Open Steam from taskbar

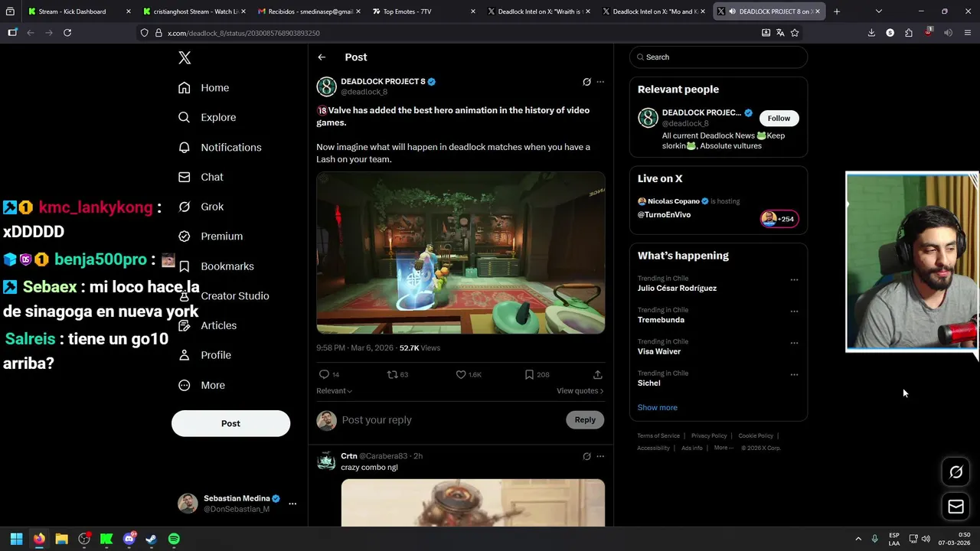click(152, 539)
